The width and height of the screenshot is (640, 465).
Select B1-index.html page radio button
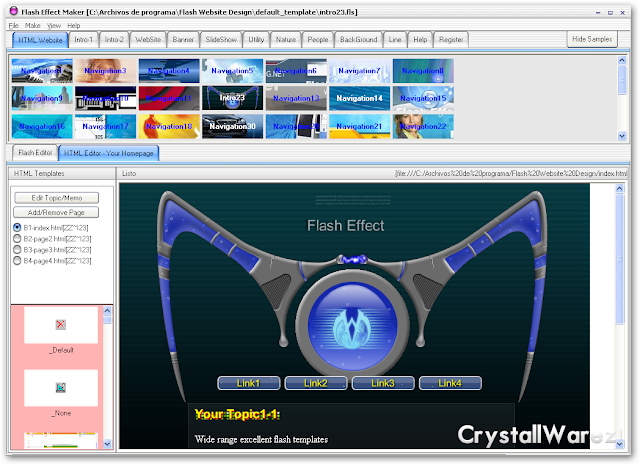[17, 227]
